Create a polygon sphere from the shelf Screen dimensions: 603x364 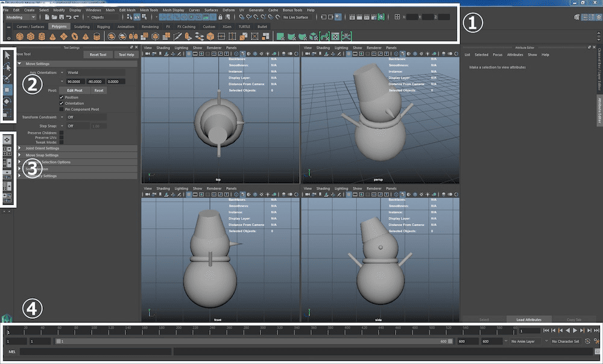[x=20, y=37]
